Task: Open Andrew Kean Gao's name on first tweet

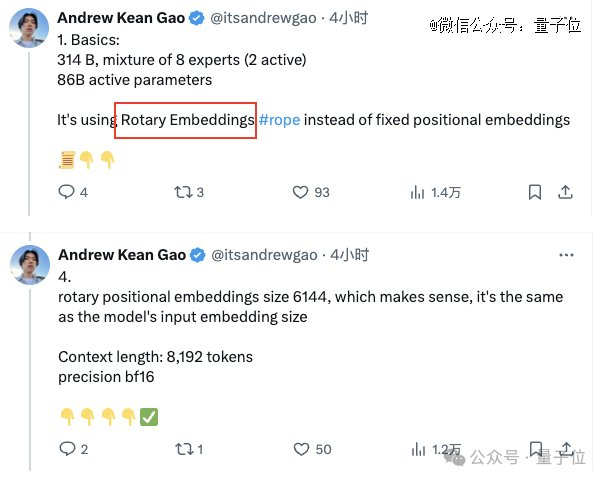Action: tap(121, 18)
